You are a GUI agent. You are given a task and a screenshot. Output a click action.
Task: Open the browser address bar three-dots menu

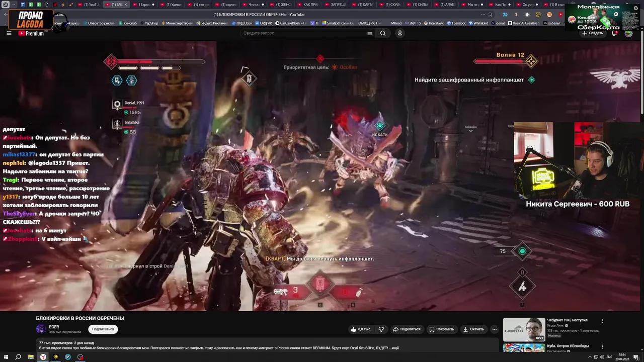pos(482,15)
